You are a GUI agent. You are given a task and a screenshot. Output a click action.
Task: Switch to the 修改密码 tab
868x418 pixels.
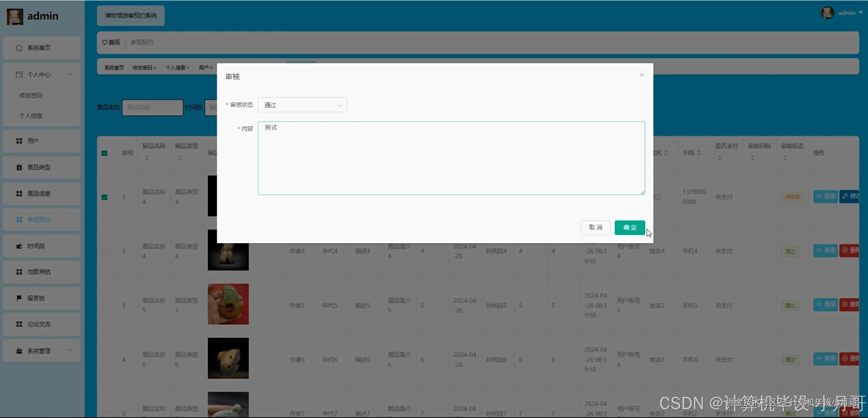142,68
